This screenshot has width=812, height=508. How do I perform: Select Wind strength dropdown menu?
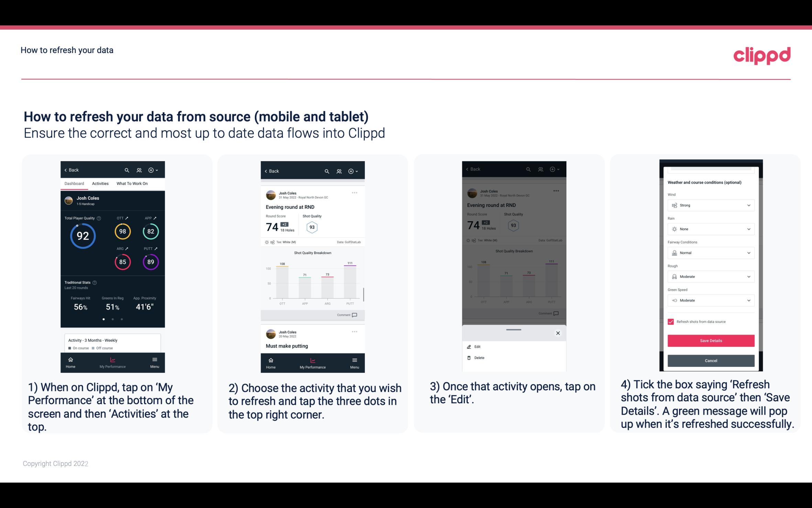[710, 205]
